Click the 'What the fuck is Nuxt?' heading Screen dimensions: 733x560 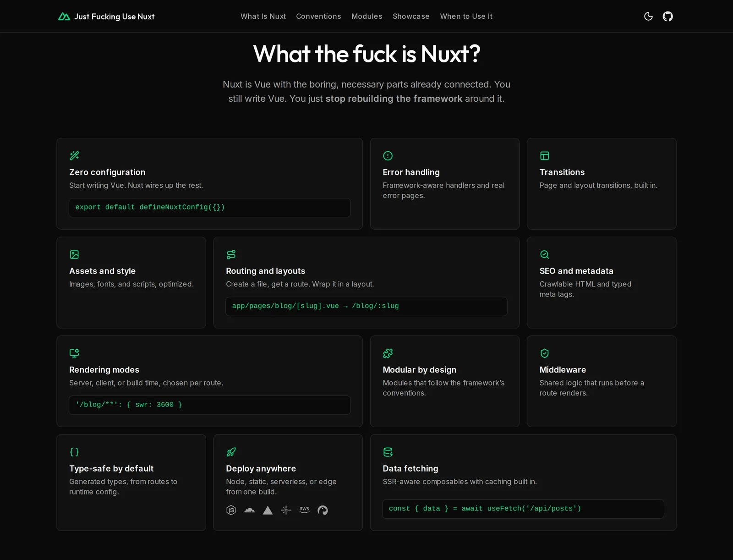click(x=366, y=54)
